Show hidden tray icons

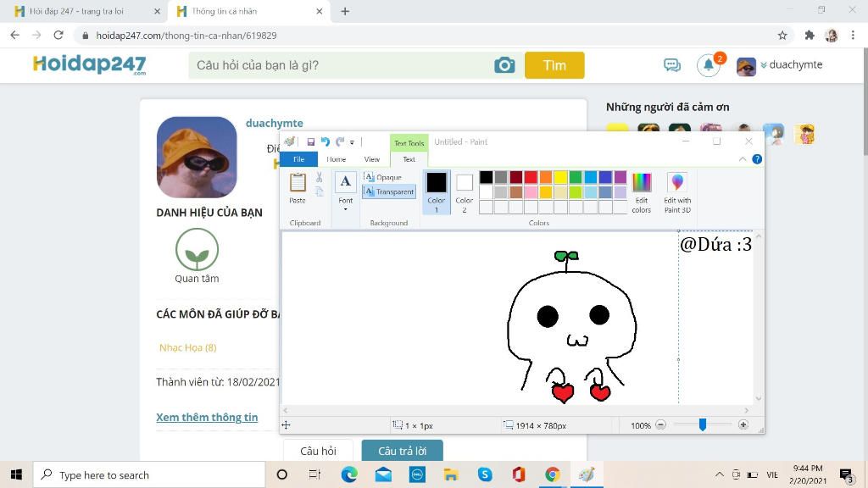coord(719,474)
